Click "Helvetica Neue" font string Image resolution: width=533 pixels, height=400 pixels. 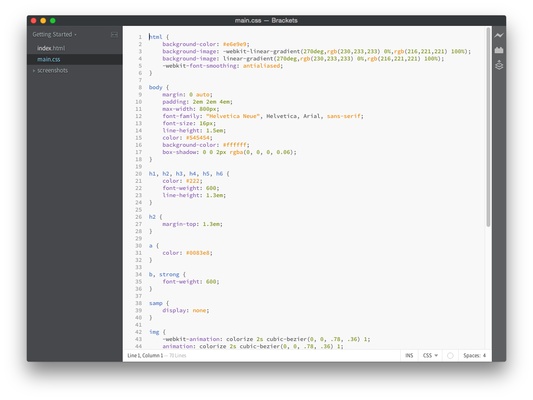[x=233, y=116]
